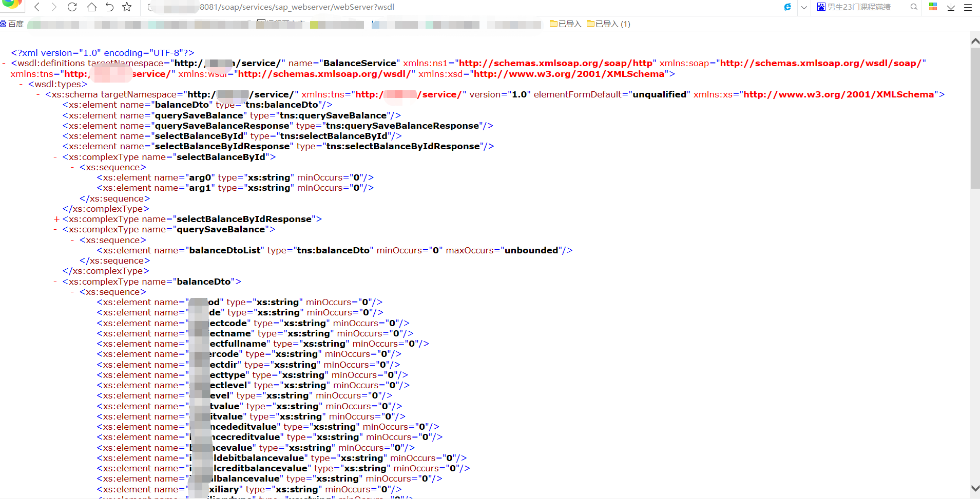Collapse the querySaveBalance complexType node
Screen dimensions: 980x499
(55, 229)
